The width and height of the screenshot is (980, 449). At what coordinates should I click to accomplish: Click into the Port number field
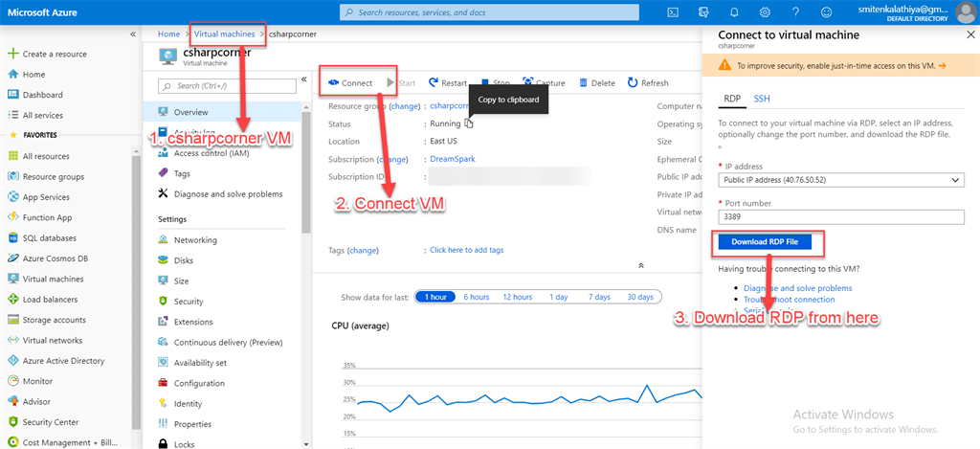(840, 217)
